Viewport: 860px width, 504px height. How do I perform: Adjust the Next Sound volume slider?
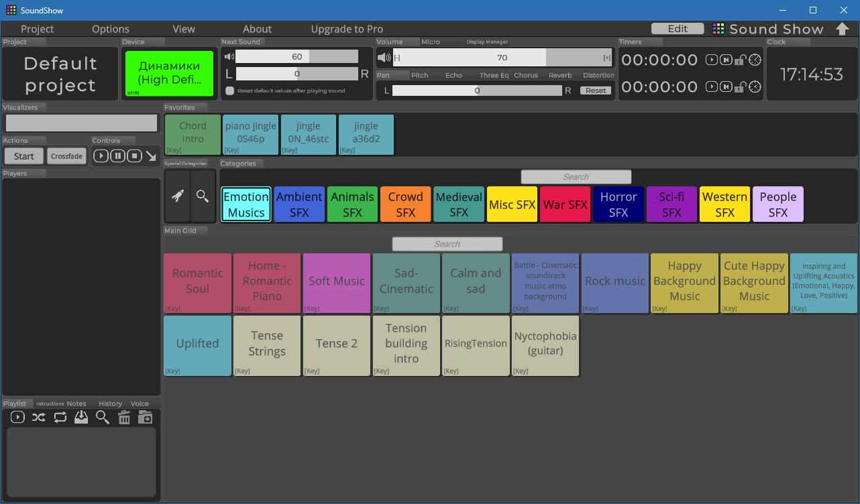coord(297,57)
